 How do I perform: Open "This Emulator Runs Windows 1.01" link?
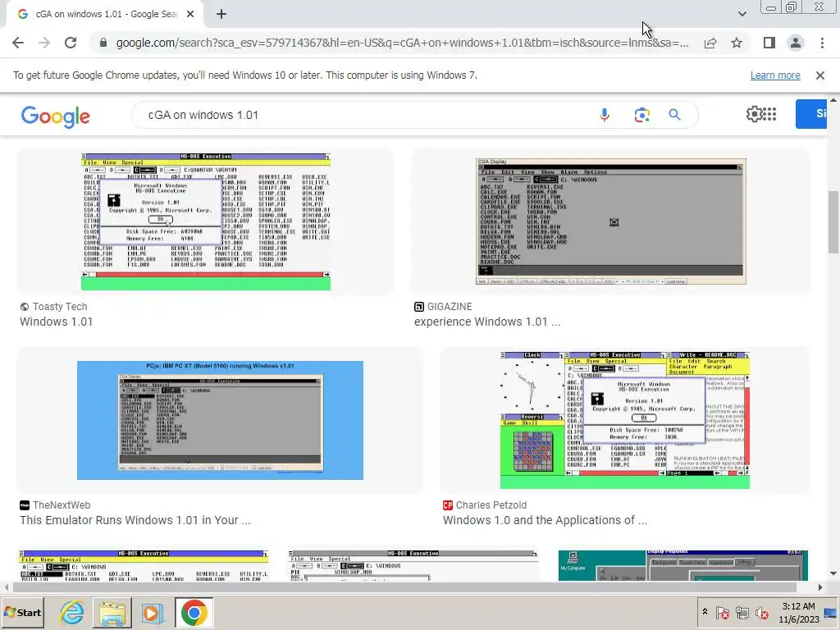135,520
